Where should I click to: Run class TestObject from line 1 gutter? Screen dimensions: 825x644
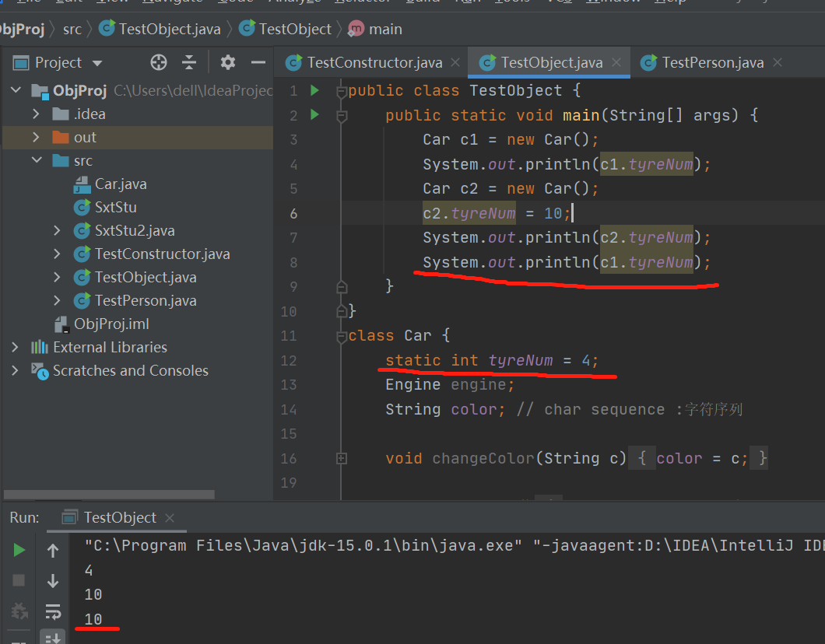click(x=314, y=90)
